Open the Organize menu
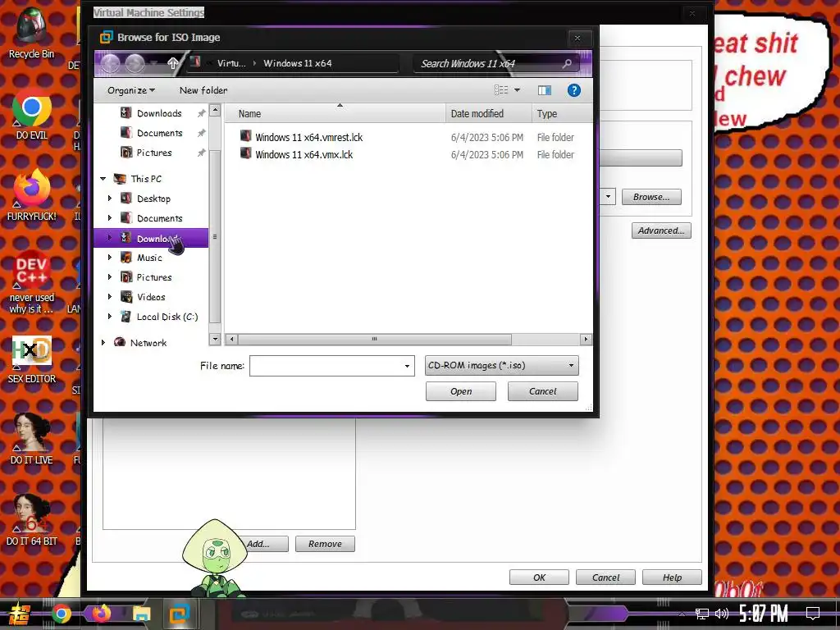Screen dimensions: 840x630 (x=130, y=90)
